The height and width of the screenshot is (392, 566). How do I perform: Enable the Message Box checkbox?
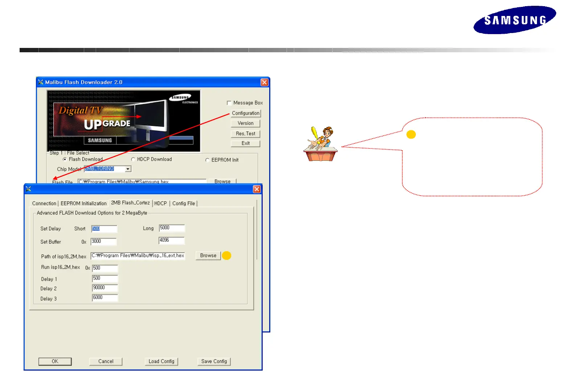(x=229, y=103)
